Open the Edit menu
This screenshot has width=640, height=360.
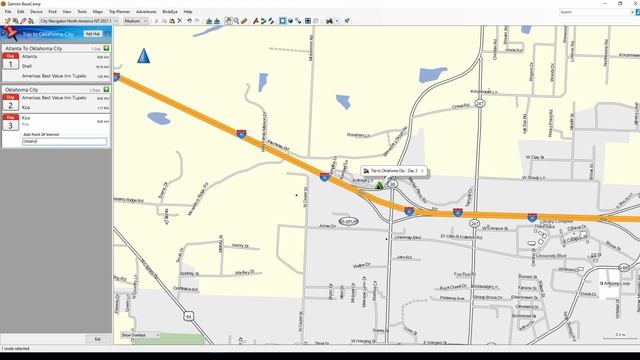(x=21, y=12)
